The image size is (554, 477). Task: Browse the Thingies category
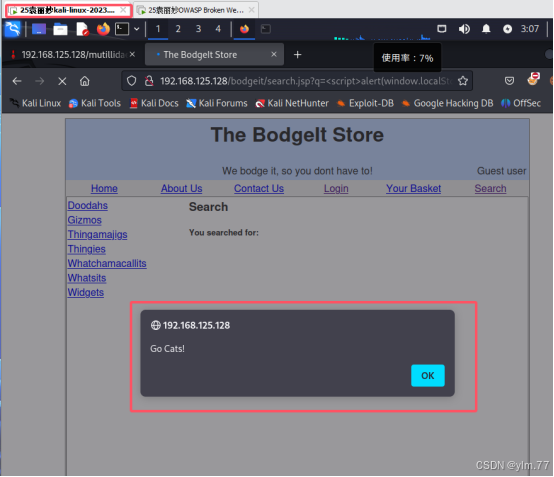(87, 249)
